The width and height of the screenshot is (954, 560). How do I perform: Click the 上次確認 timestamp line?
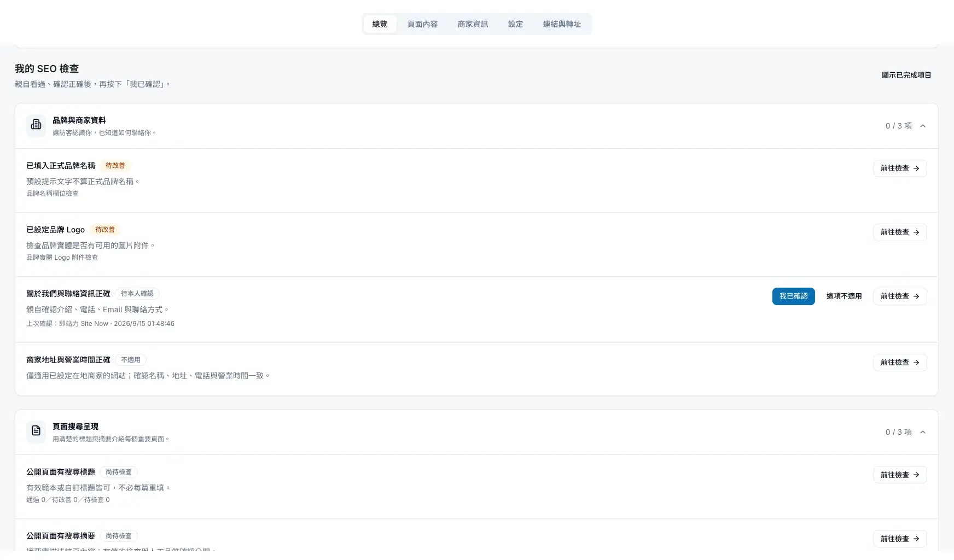click(x=101, y=324)
